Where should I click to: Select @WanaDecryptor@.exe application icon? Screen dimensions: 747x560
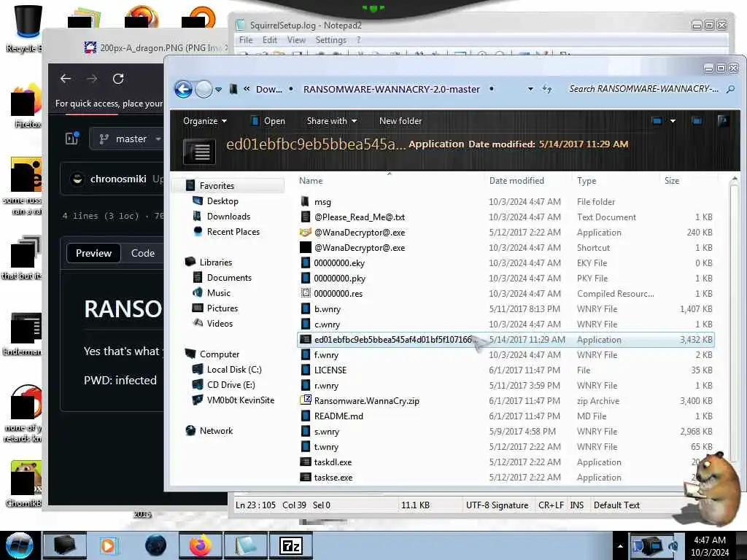(x=306, y=233)
